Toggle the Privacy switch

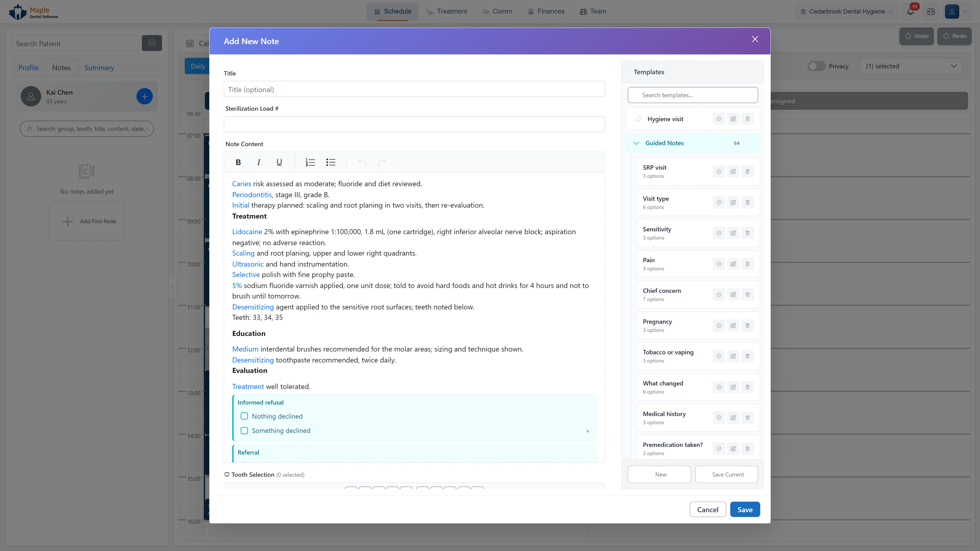pyautogui.click(x=816, y=66)
